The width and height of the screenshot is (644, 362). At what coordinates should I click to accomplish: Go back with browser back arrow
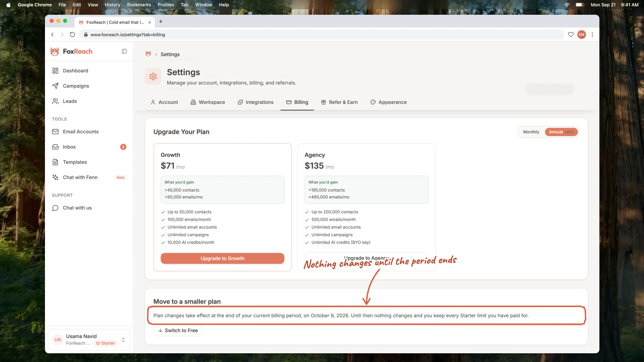[53, 34]
